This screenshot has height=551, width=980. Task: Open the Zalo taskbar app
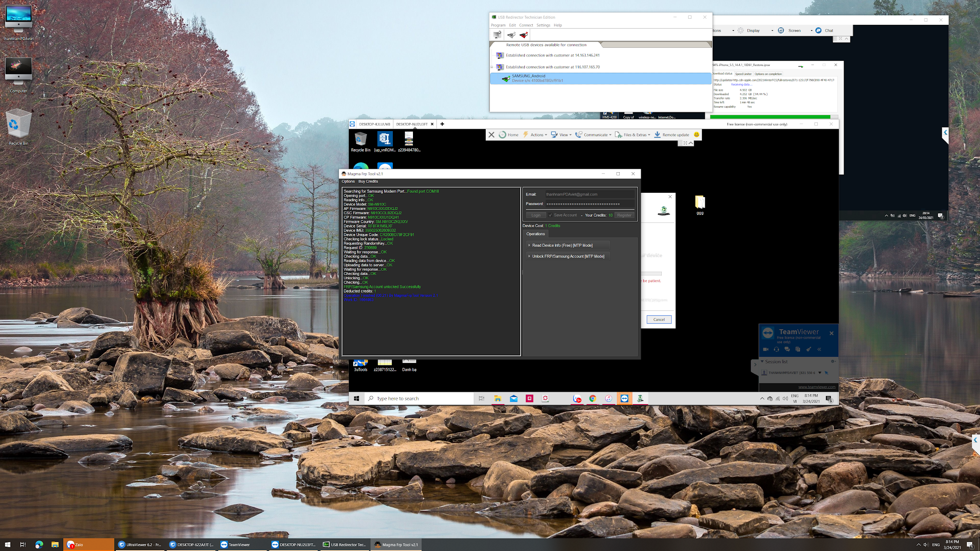89,544
